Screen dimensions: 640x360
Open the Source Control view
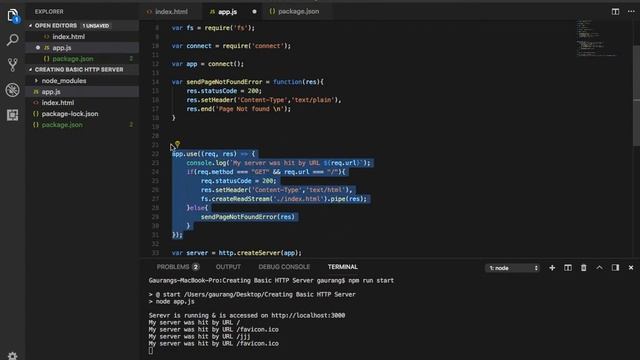click(x=13, y=65)
